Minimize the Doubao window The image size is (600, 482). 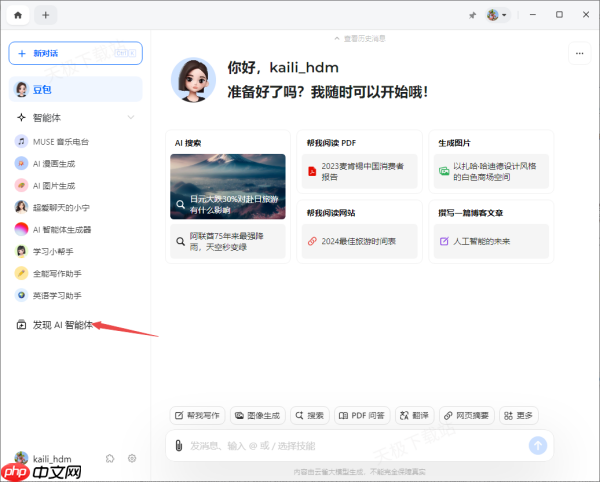tap(533, 15)
